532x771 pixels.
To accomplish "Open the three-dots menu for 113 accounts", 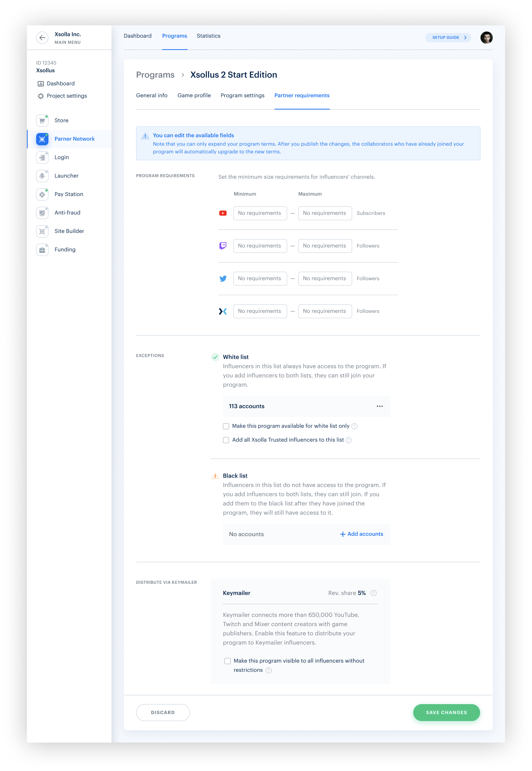I will coord(380,406).
